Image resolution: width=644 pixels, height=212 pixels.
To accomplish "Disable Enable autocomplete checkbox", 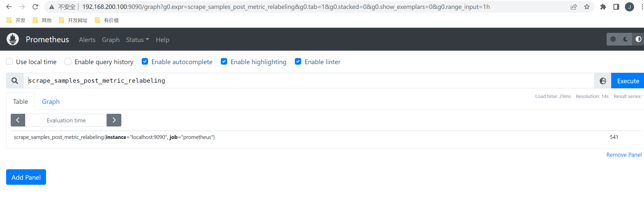I will pyautogui.click(x=145, y=62).
